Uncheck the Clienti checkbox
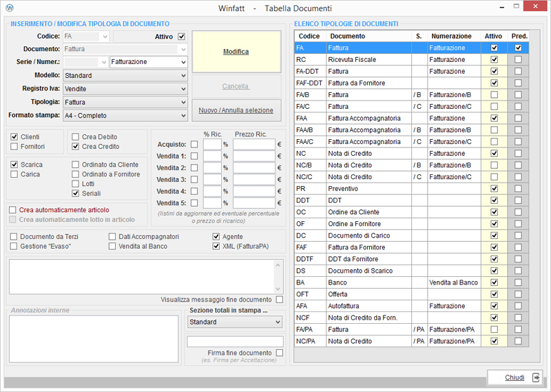This screenshot has height=392, width=551. click(14, 137)
